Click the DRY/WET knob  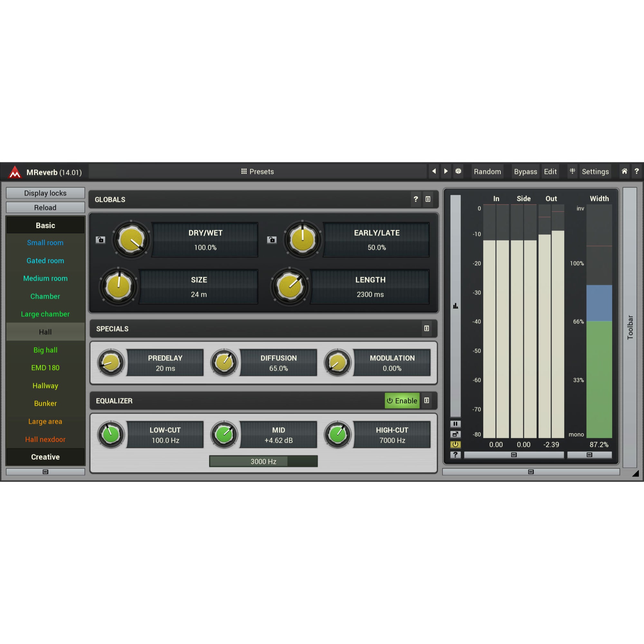point(131,240)
